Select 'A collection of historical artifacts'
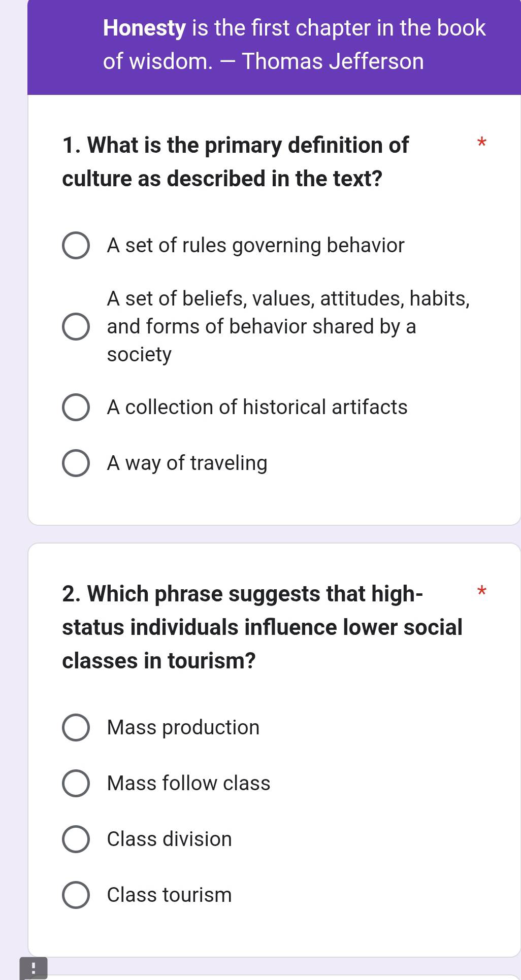 coord(76,408)
